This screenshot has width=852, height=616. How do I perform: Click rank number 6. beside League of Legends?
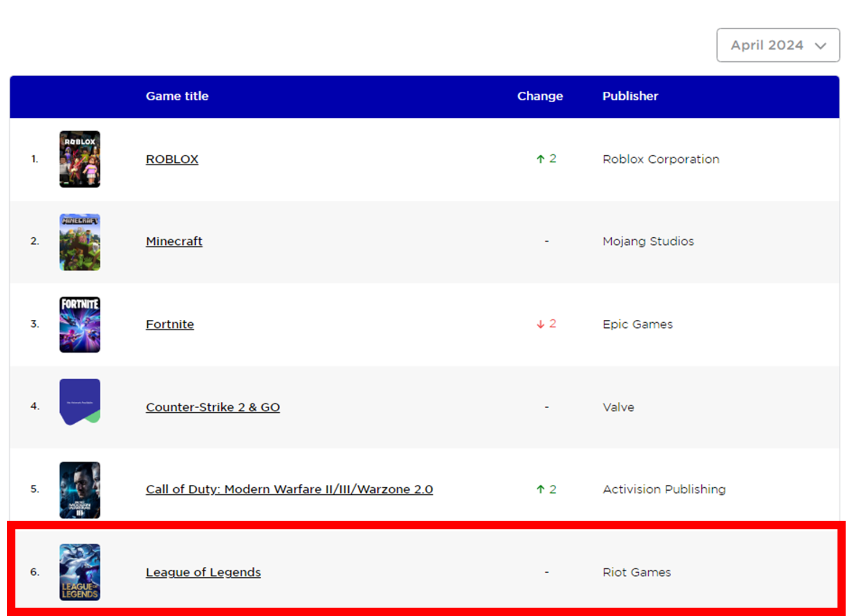(35, 572)
